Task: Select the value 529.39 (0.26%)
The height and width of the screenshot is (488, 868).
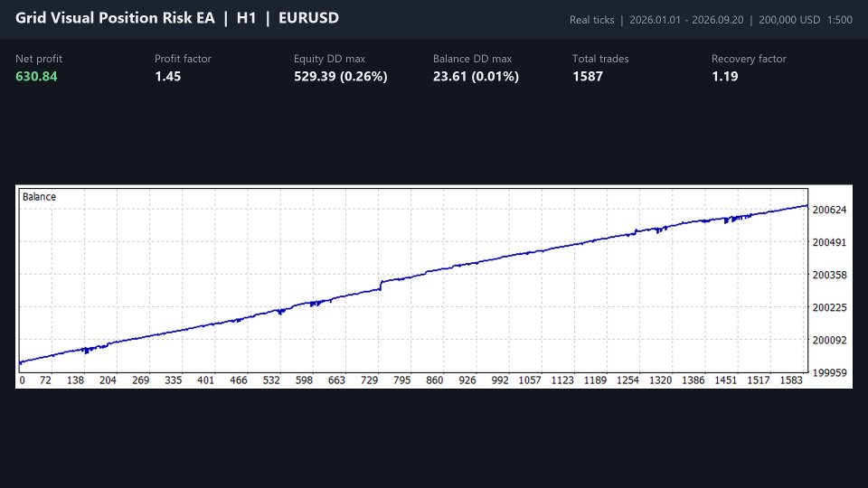Action: 341,76
